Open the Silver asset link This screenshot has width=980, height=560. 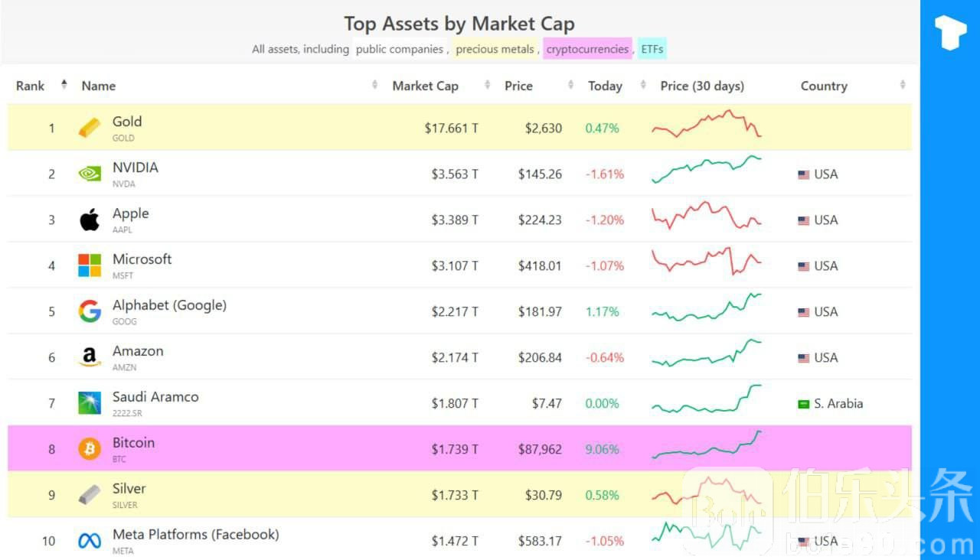[x=129, y=488]
